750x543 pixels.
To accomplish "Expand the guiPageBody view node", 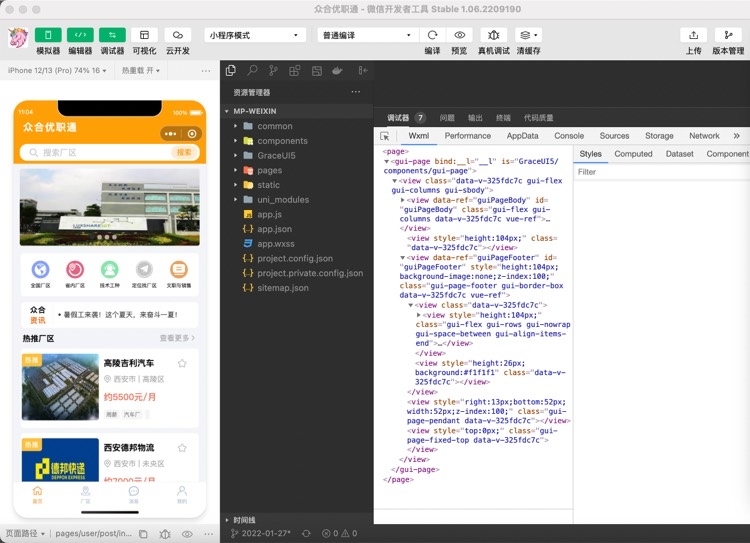I will click(402, 200).
